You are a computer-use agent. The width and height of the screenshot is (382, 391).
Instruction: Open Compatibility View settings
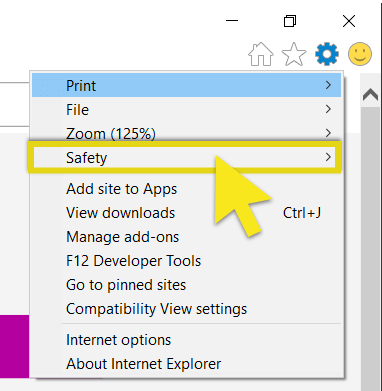pos(186,309)
